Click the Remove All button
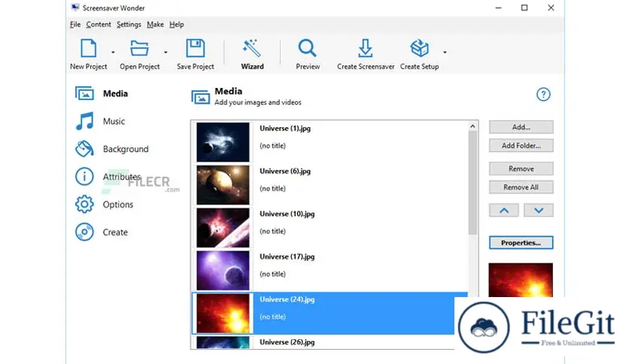The width and height of the screenshot is (629, 364). point(521,187)
